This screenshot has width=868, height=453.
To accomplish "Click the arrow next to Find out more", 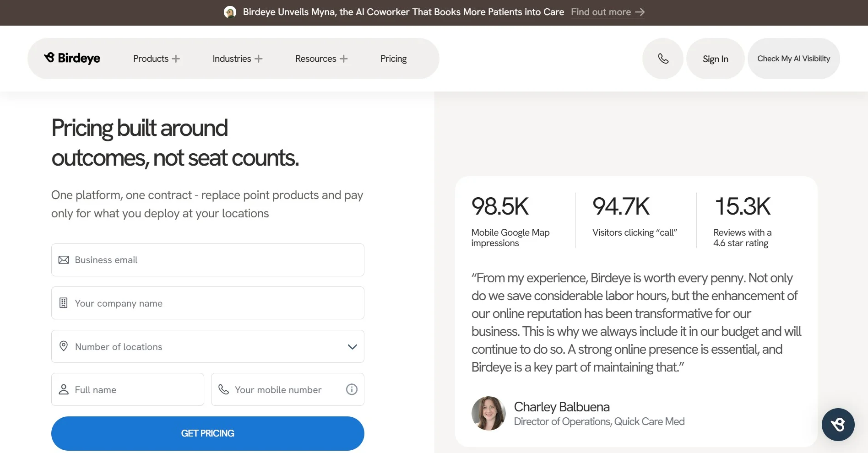I will [640, 12].
